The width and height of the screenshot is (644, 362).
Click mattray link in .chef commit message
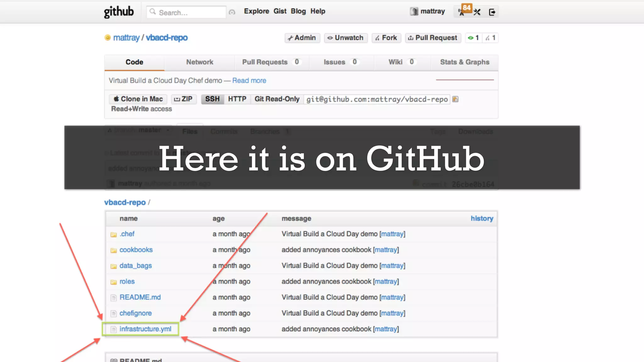click(x=392, y=234)
